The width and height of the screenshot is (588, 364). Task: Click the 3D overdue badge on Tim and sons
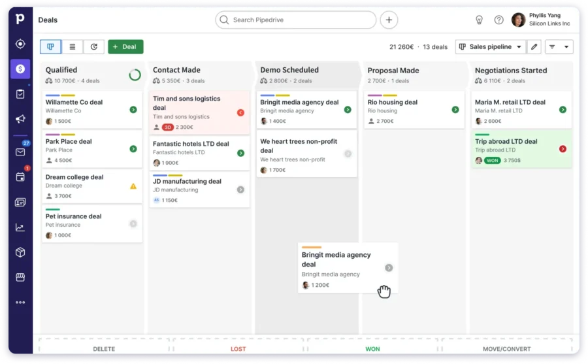(x=168, y=127)
